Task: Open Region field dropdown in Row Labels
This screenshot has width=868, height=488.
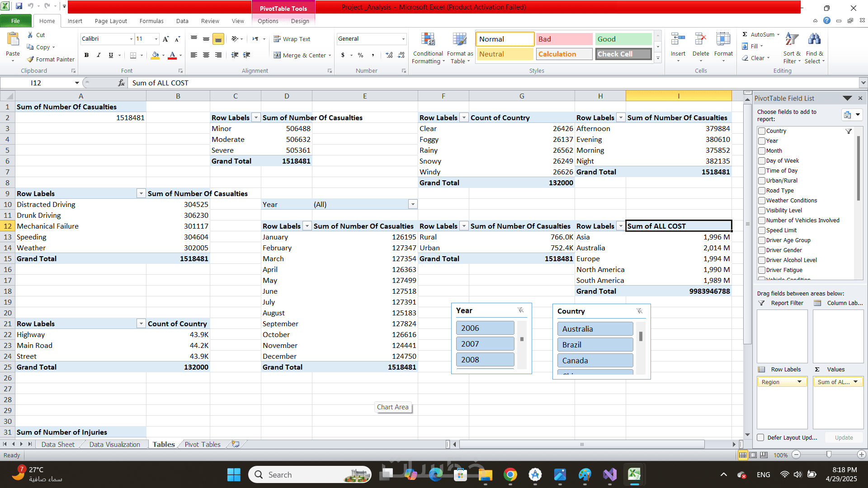Action: pyautogui.click(x=799, y=382)
